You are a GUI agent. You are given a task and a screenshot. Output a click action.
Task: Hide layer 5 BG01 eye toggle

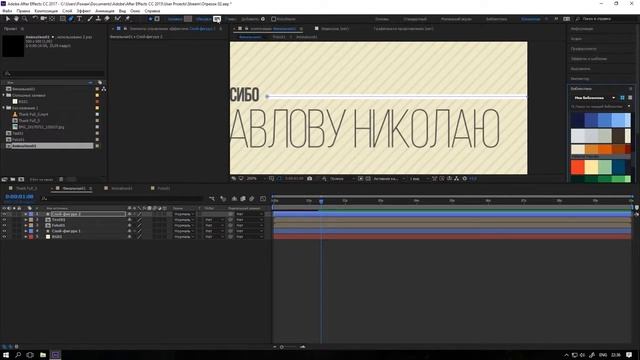4,237
